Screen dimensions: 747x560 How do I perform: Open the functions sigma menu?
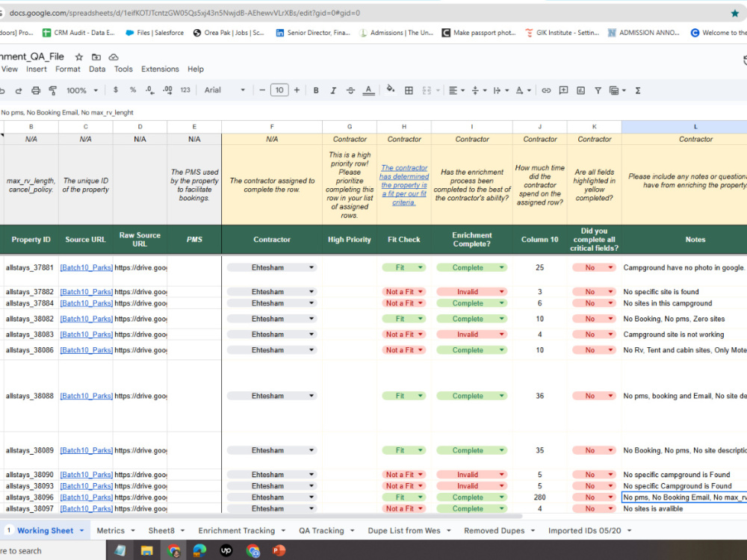[637, 90]
